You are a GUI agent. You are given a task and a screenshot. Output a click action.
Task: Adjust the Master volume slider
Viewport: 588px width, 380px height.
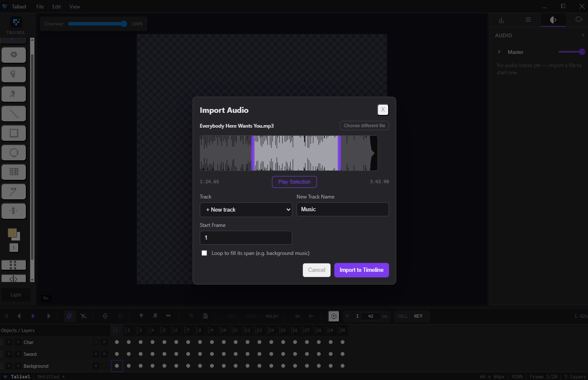(572, 52)
